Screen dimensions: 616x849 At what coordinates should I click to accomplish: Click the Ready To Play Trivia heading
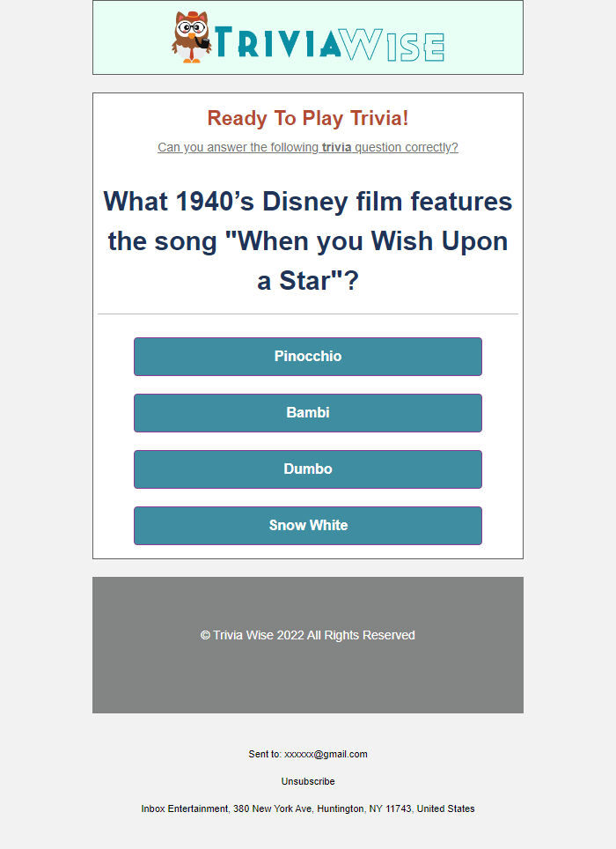307,118
